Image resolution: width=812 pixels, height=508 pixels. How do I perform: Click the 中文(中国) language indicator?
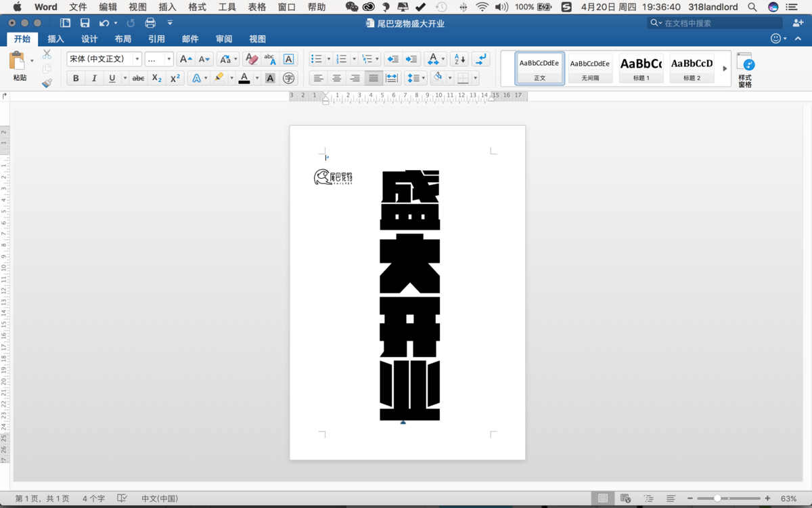tap(160, 499)
